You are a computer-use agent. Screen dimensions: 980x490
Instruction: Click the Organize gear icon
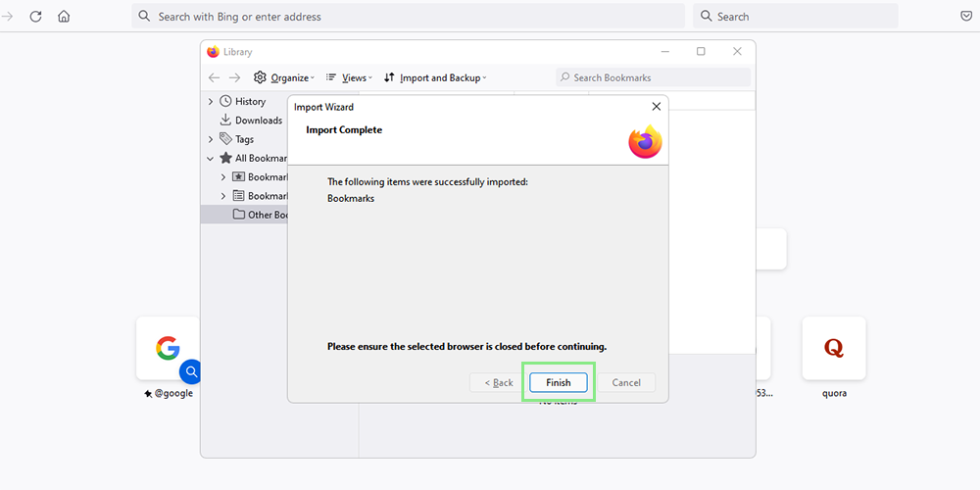tap(260, 77)
